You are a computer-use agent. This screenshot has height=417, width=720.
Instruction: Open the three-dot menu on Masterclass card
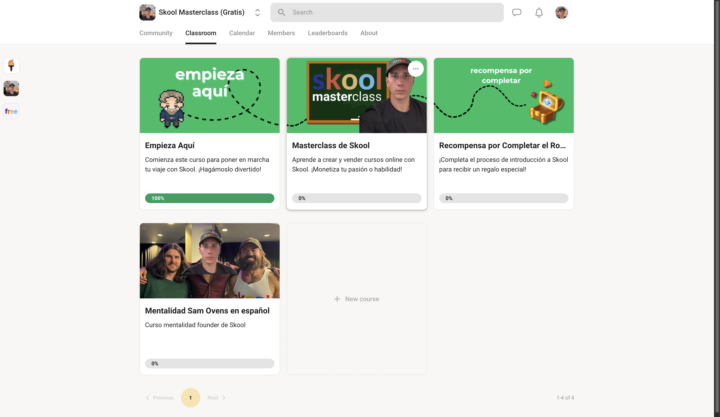[416, 69]
